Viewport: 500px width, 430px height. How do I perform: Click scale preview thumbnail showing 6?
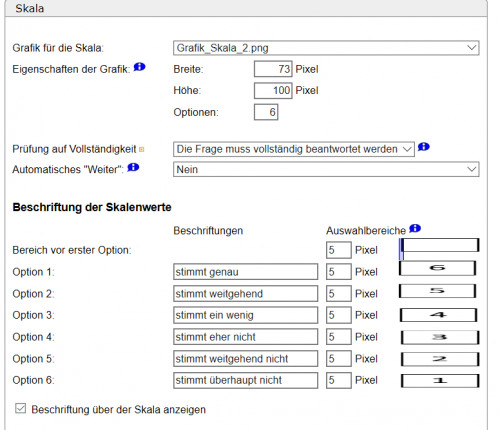point(437,268)
